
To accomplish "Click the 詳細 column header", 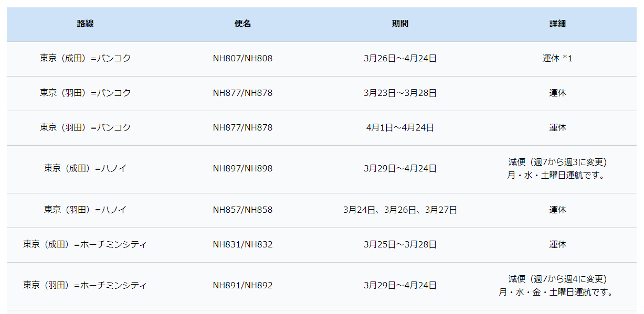I will [x=557, y=24].
